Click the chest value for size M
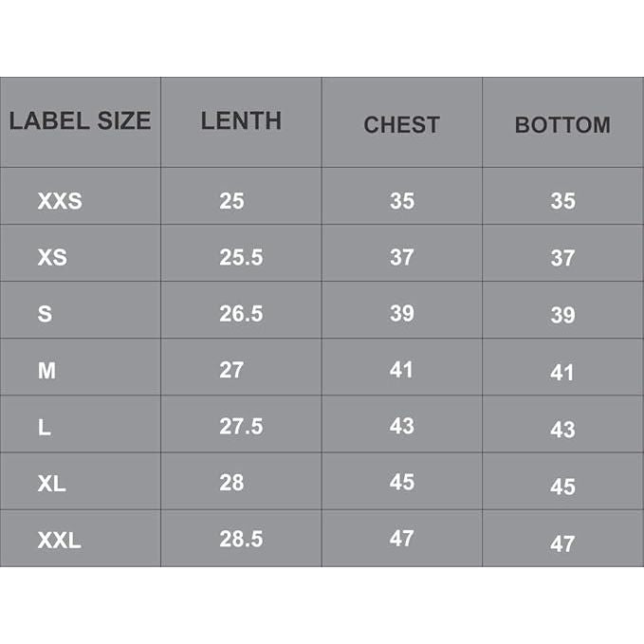Screen dimensions: 644x644 click(402, 370)
